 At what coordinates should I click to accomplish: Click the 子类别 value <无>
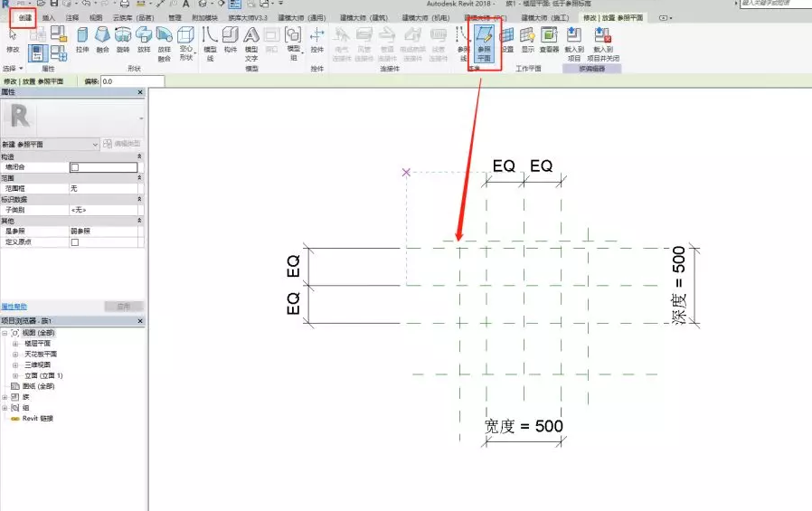click(x=104, y=210)
